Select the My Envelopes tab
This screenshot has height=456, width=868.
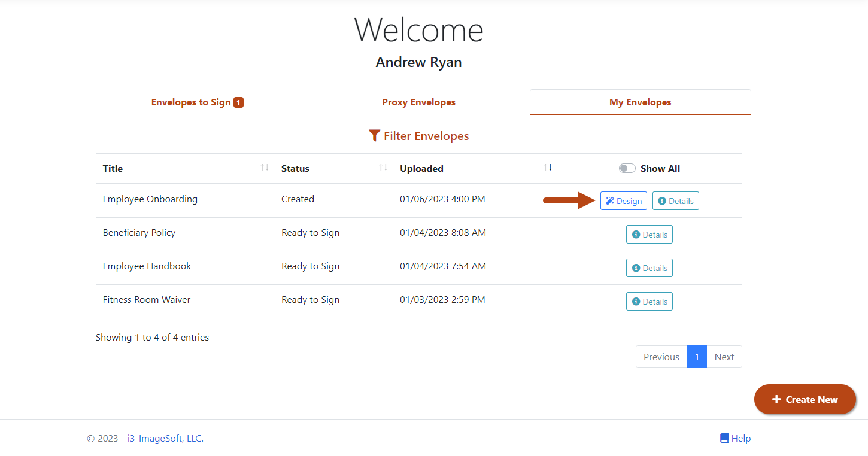(x=640, y=102)
